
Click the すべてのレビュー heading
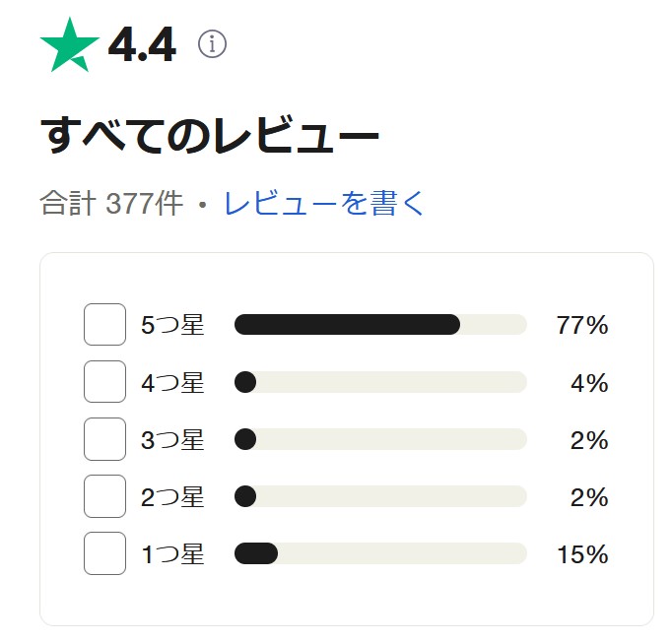210,135
